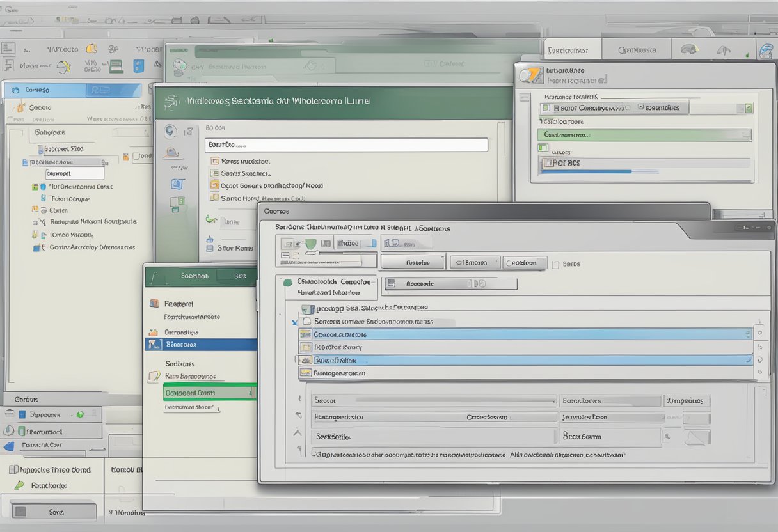Click the blue progress bar in the top-right panel
This screenshot has width=778, height=532.
587,171
